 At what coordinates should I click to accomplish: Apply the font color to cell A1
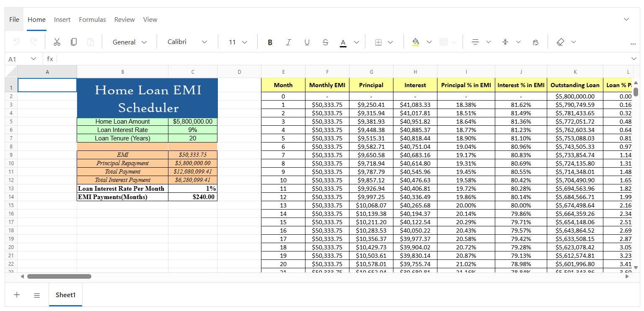point(343,41)
